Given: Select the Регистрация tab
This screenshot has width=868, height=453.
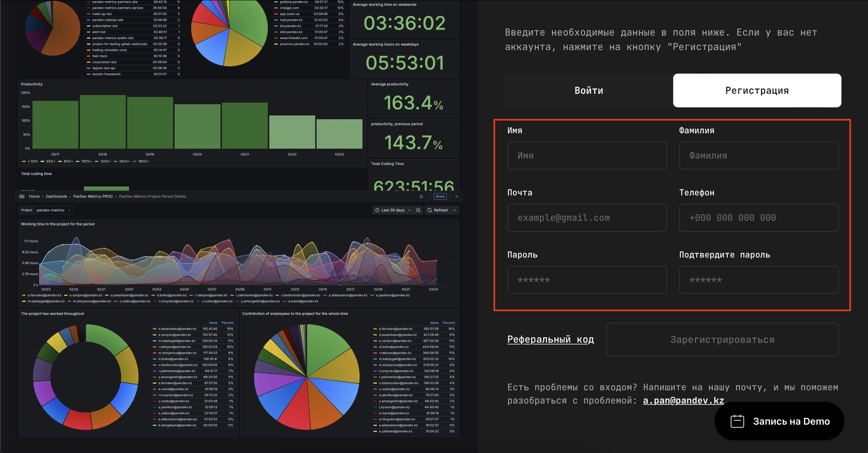Looking at the screenshot, I should coord(757,90).
